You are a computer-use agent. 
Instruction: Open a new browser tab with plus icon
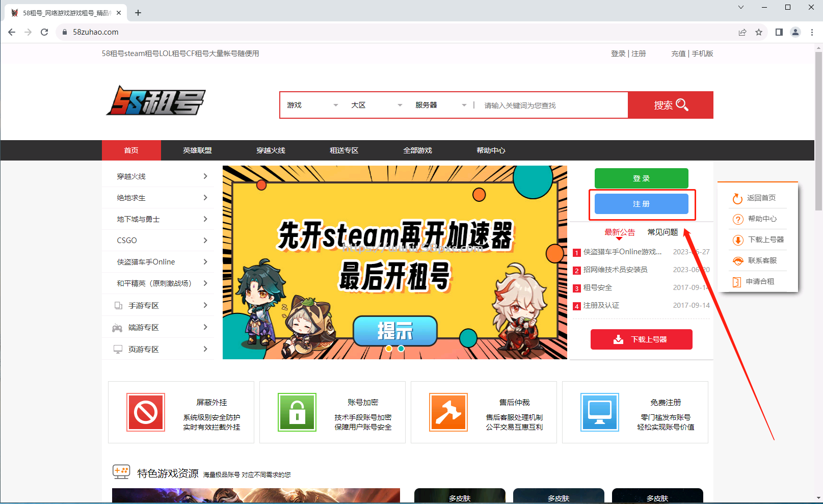click(x=138, y=13)
